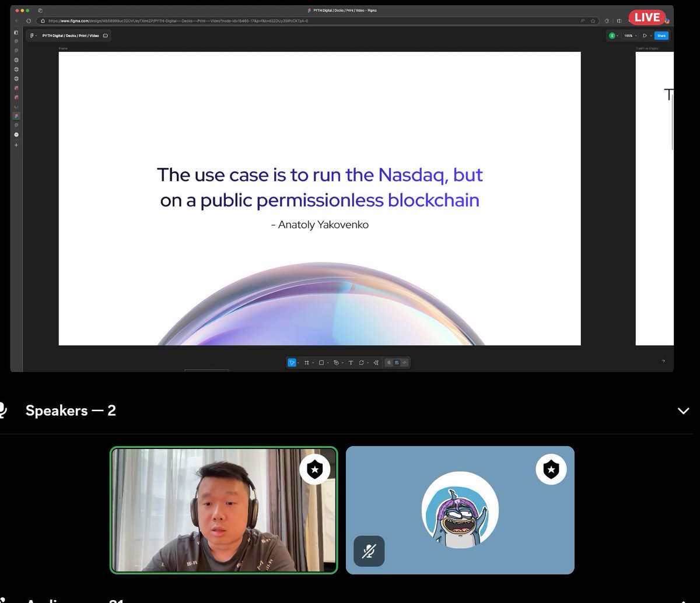Screen dimensions: 700x603
Task: Click the PYTH Digital / Decks file name
Action: [x=71, y=36]
